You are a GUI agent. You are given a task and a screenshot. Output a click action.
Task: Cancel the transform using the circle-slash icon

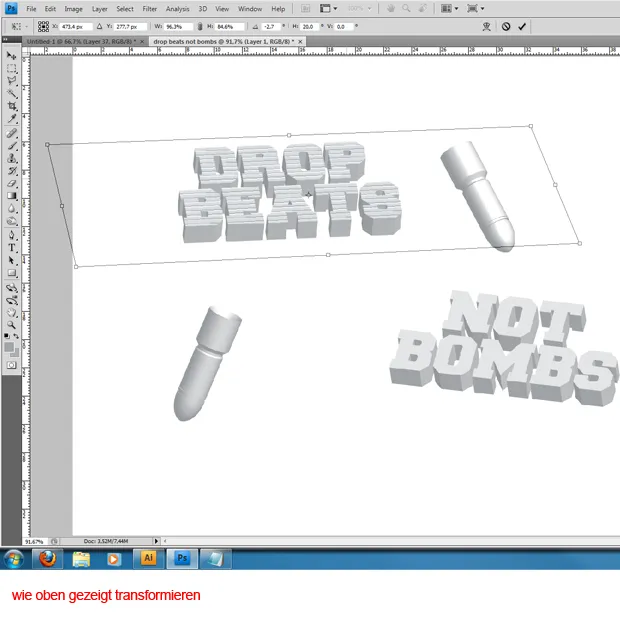(505, 26)
